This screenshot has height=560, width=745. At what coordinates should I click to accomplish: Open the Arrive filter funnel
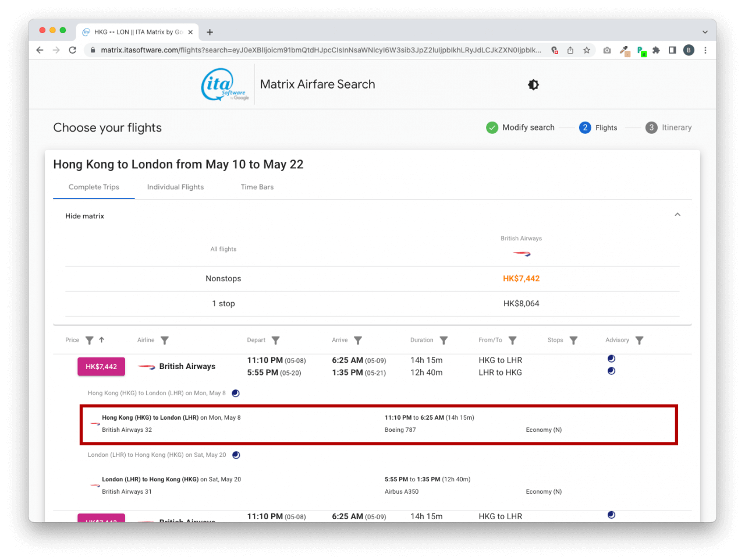[x=358, y=341]
